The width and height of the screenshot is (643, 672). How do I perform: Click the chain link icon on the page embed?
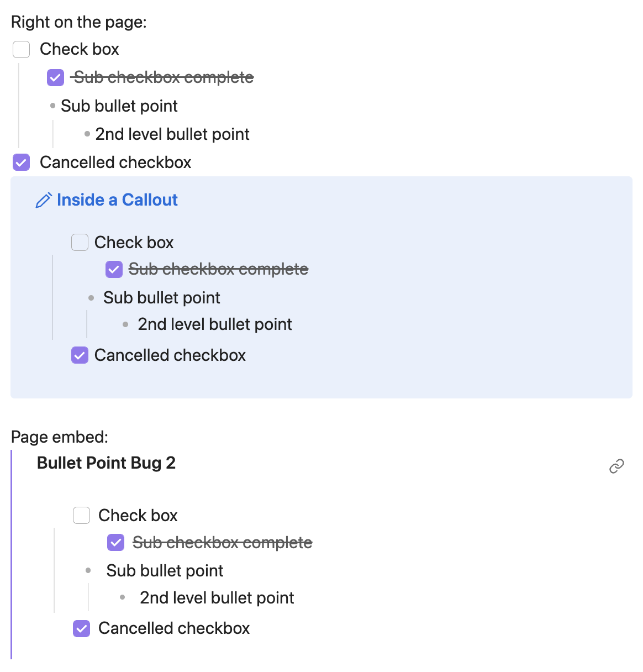click(617, 467)
